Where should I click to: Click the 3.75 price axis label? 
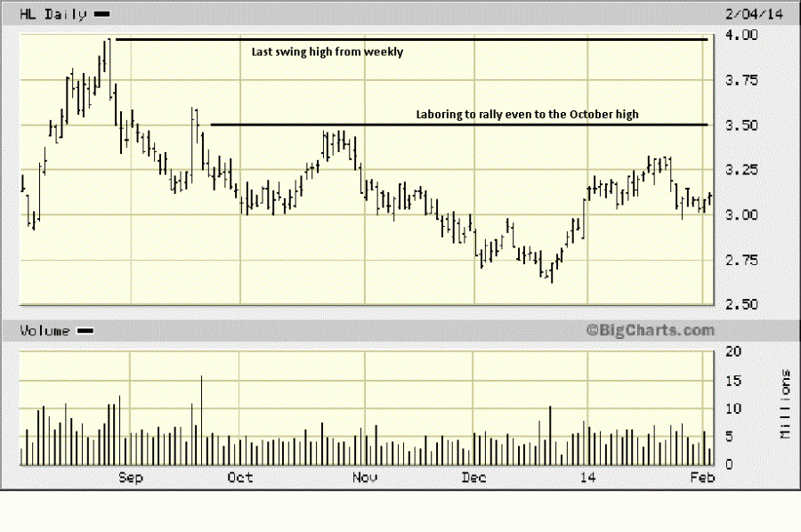point(741,80)
